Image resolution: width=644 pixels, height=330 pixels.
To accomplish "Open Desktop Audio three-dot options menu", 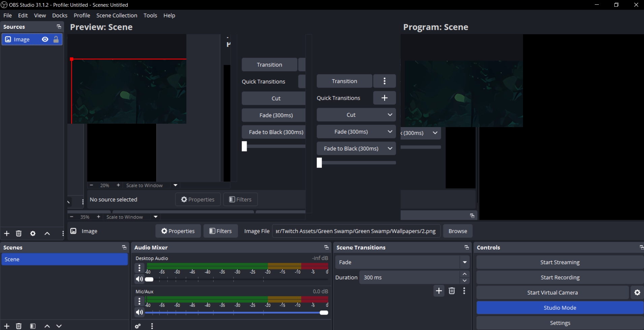I will pos(139,268).
